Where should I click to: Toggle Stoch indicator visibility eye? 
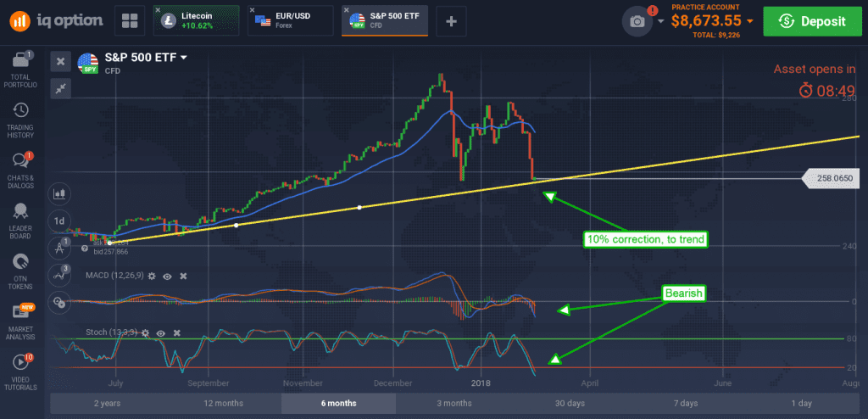161,333
